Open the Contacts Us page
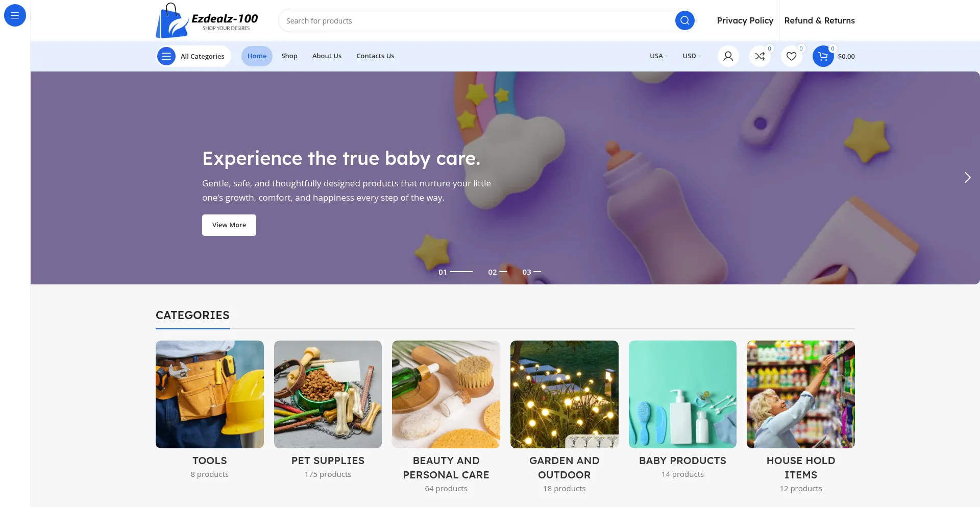The width and height of the screenshot is (980, 507). coord(375,56)
